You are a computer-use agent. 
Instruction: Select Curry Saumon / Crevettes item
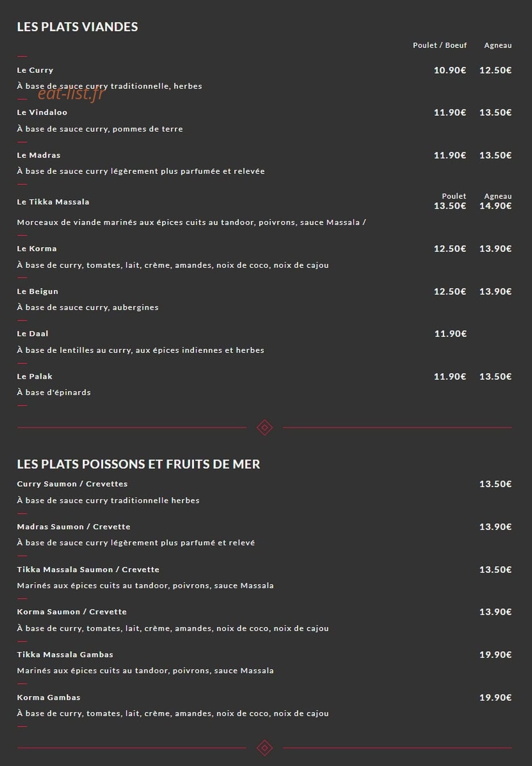click(x=72, y=484)
